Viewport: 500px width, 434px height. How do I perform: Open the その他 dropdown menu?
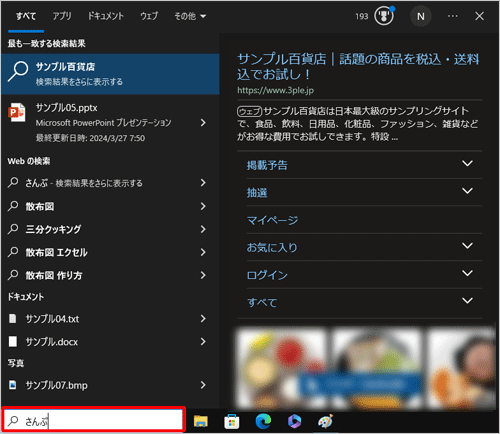point(190,16)
